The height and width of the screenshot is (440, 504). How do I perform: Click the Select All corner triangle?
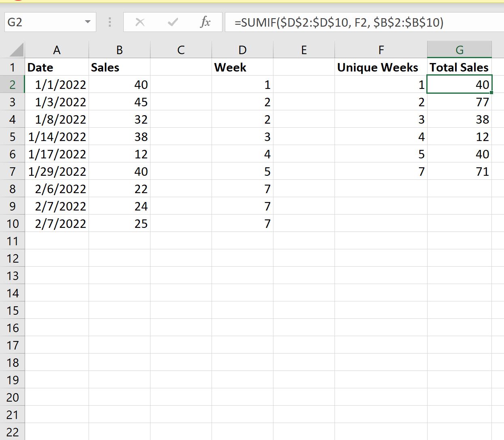16,50
